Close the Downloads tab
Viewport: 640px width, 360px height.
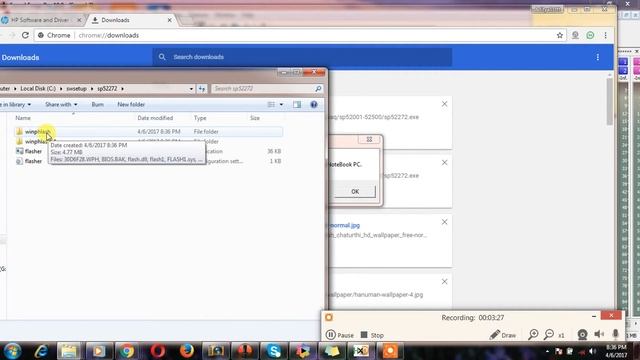click(x=169, y=20)
